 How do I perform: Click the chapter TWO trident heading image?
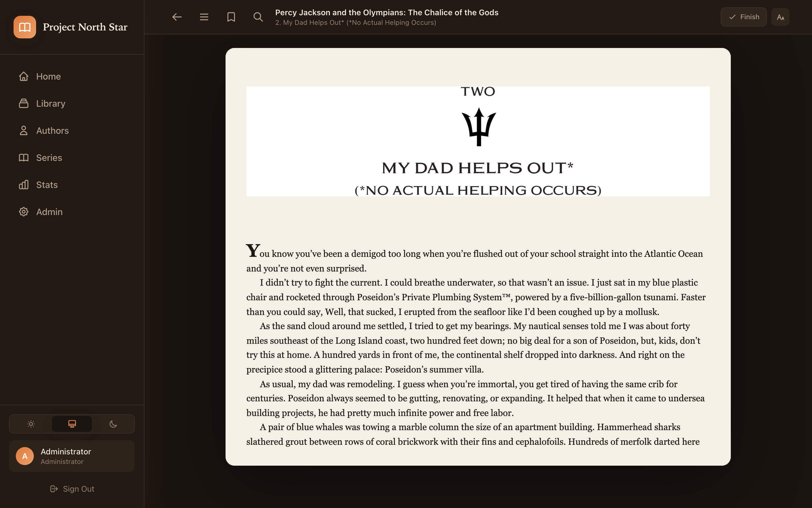click(478, 141)
